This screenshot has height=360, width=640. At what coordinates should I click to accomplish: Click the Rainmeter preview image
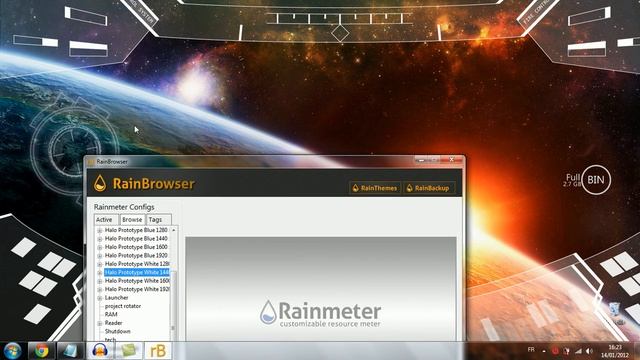[321, 289]
